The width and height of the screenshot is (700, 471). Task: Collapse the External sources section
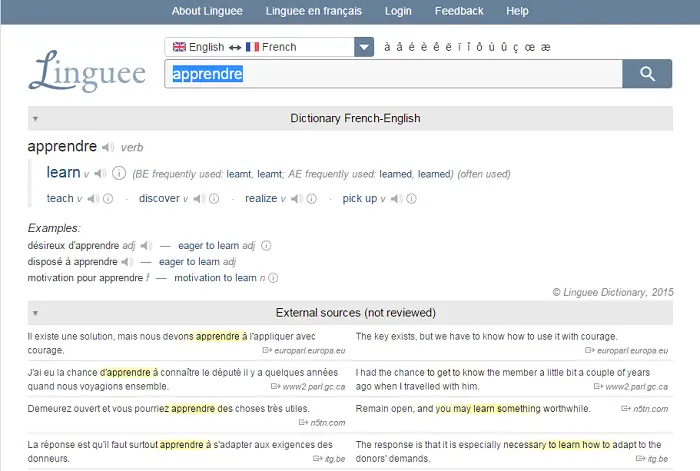coord(35,312)
